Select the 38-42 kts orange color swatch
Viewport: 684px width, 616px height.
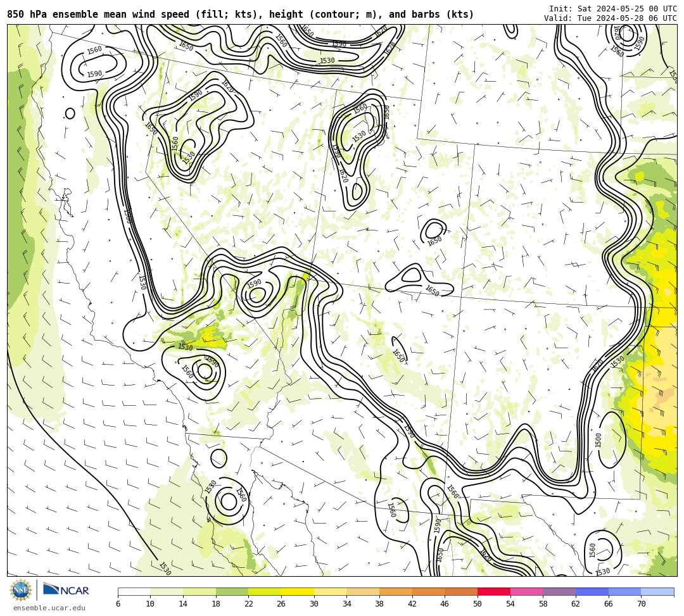coord(396,591)
